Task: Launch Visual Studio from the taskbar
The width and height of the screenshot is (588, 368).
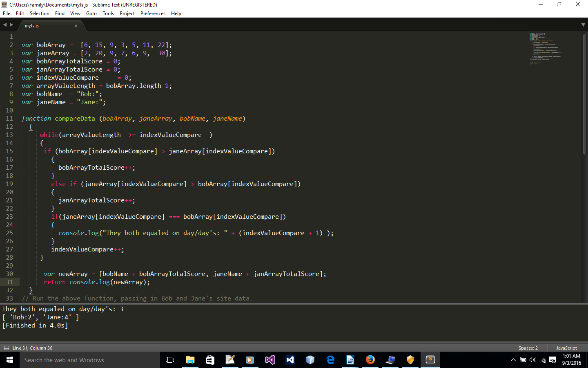Action: point(269,360)
